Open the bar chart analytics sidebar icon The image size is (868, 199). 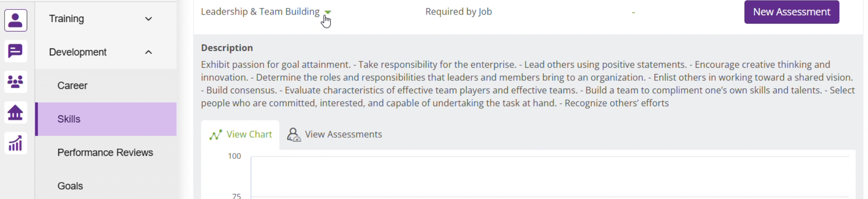pos(16,143)
